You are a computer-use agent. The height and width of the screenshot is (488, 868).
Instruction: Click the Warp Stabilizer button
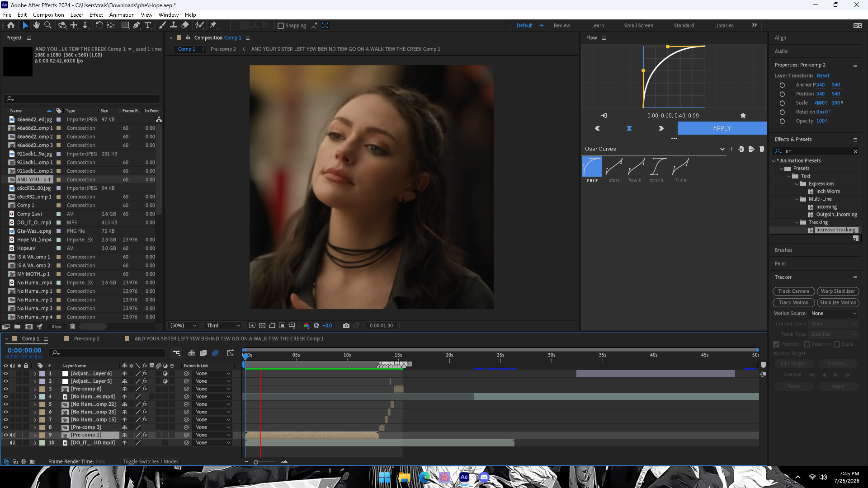coord(838,291)
